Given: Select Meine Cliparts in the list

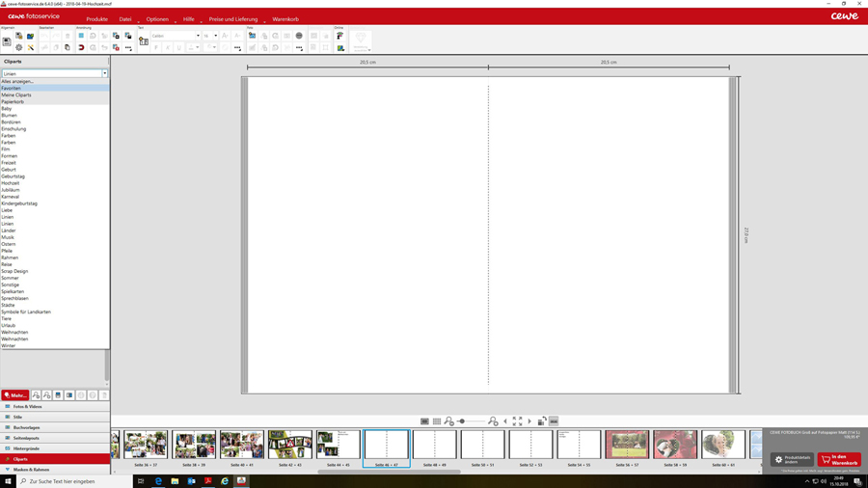Looking at the screenshot, I should 54,95.
